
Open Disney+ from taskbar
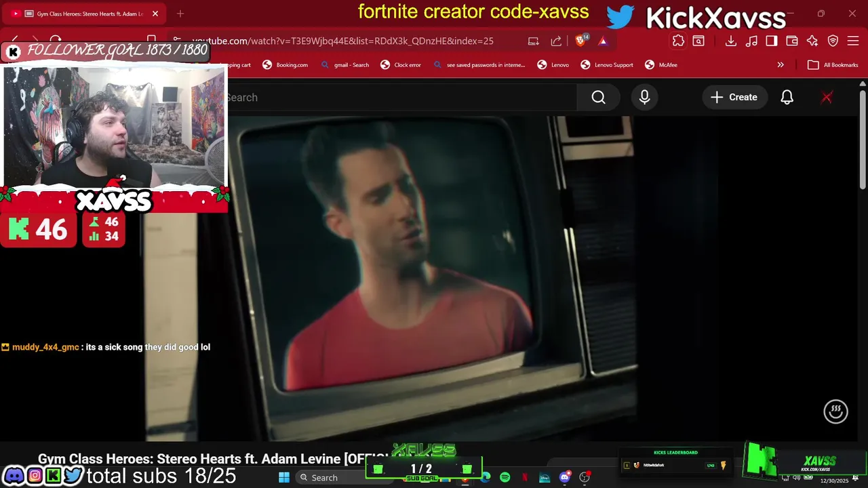coord(545,477)
